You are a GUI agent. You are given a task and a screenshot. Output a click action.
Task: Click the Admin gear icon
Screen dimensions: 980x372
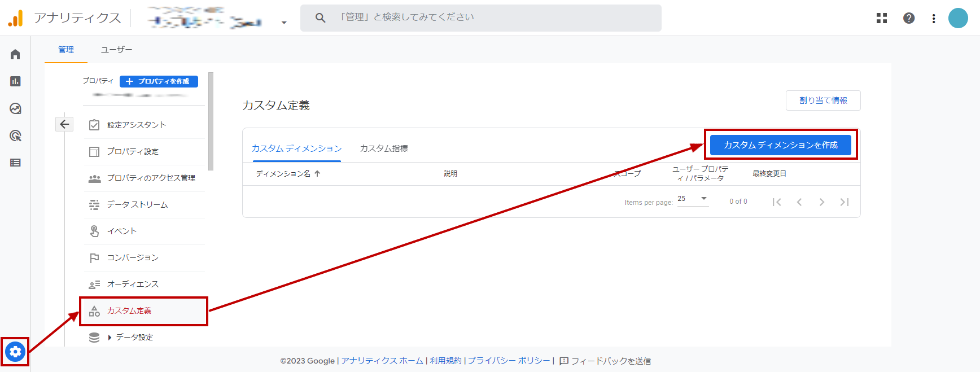click(15, 352)
